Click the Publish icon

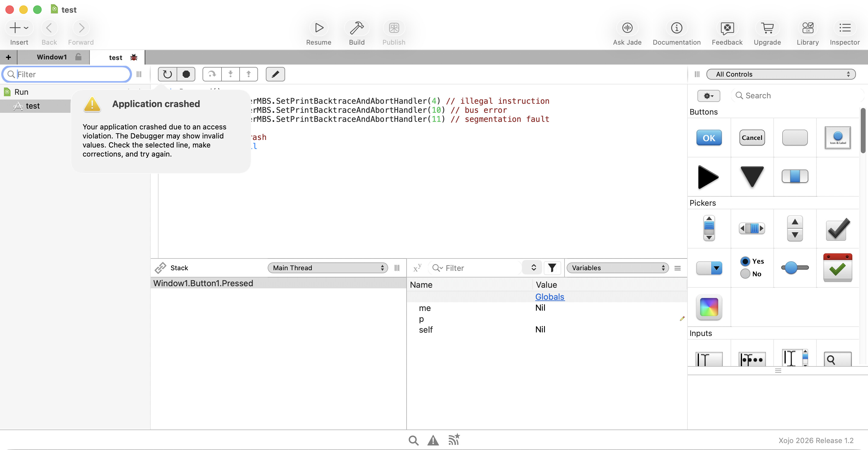pos(394,28)
